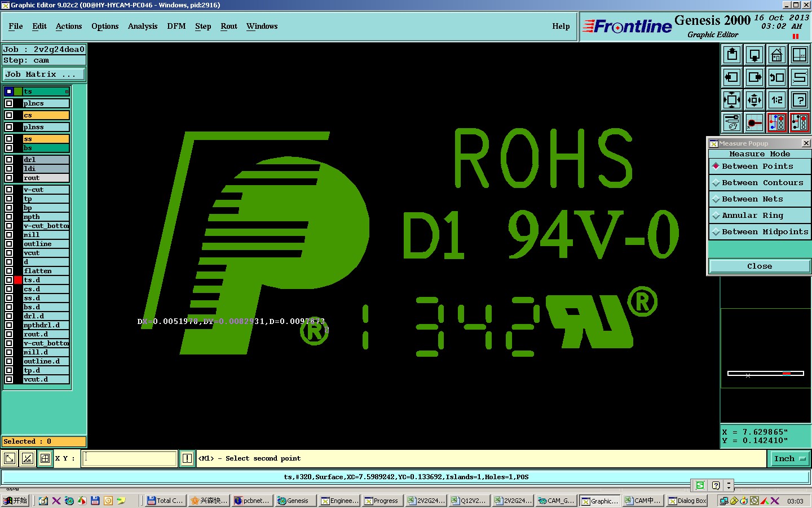Open the Analysis menu
This screenshot has height=508, width=812.
pyautogui.click(x=143, y=27)
